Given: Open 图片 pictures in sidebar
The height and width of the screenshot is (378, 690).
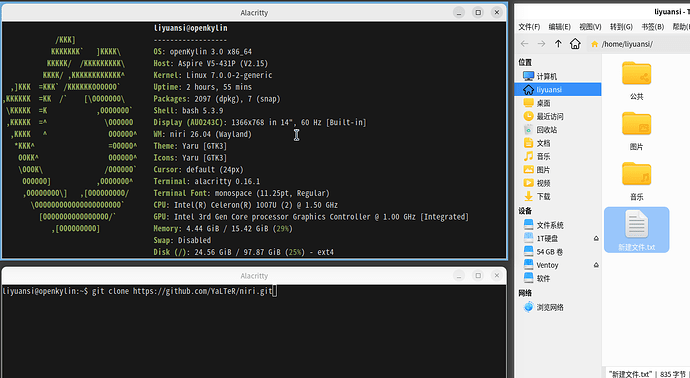Looking at the screenshot, I should (x=558, y=169).
